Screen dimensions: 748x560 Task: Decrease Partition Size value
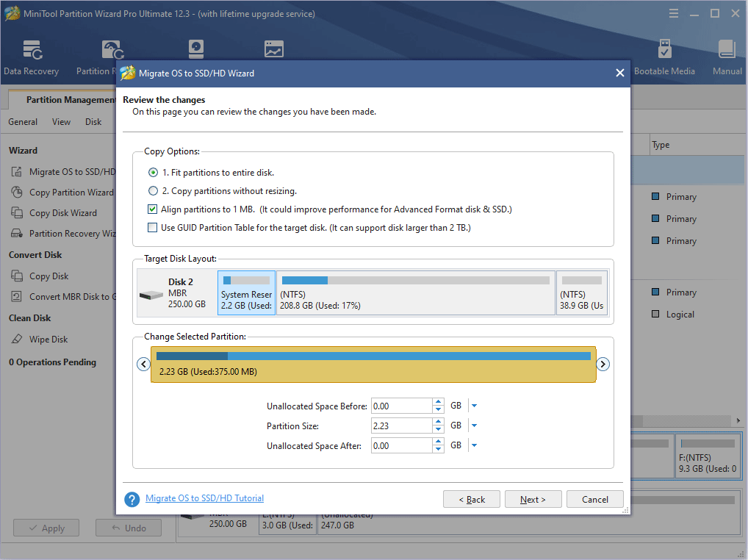(439, 430)
